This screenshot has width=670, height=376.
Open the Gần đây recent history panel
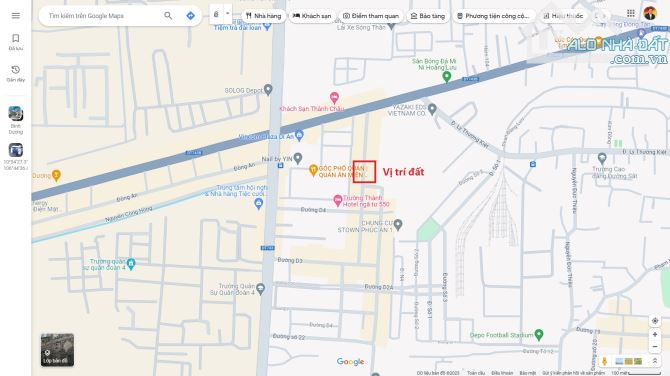pyautogui.click(x=16, y=73)
